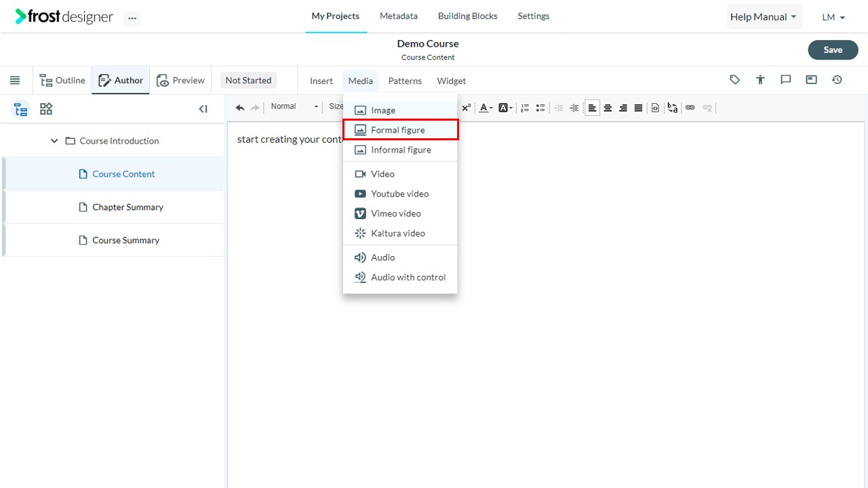This screenshot has width=868, height=488.
Task: Open the text color picker
Action: click(x=486, y=107)
